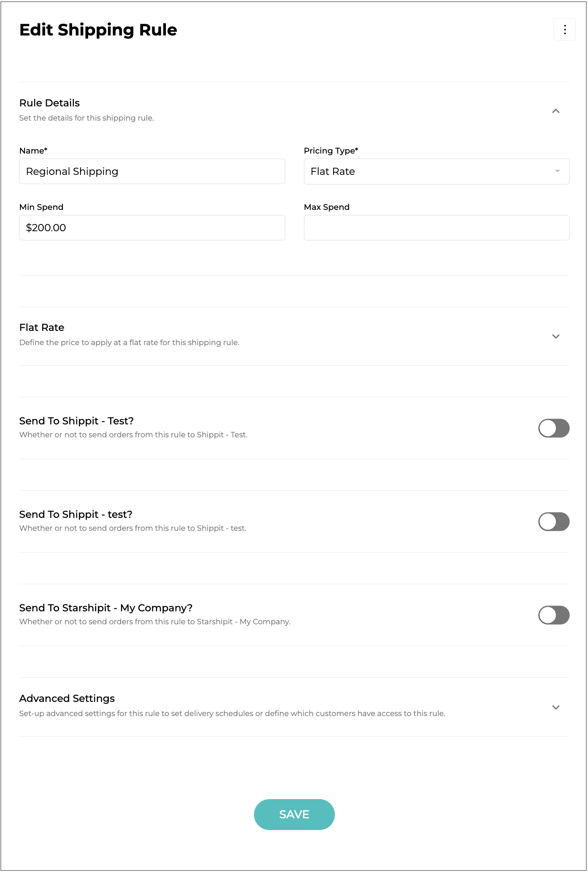Click the Pricing Type field label
Image resolution: width=588 pixels, height=873 pixels.
331,151
